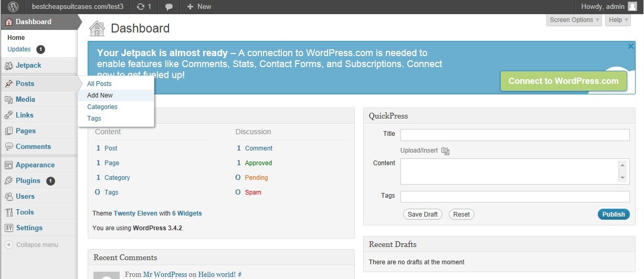644x279 pixels.
Task: Open Spam comments link
Action: tap(253, 192)
